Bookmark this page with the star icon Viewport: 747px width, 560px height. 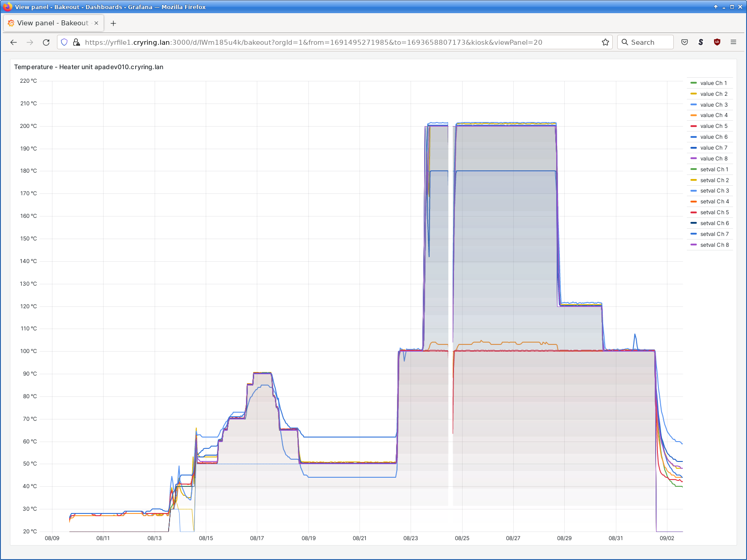(x=605, y=42)
